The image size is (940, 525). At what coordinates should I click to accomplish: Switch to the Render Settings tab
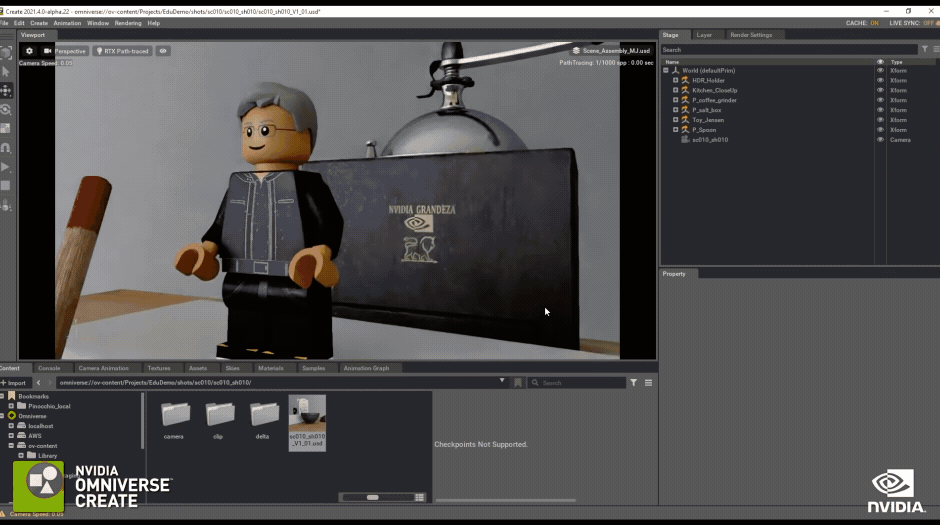[751, 35]
